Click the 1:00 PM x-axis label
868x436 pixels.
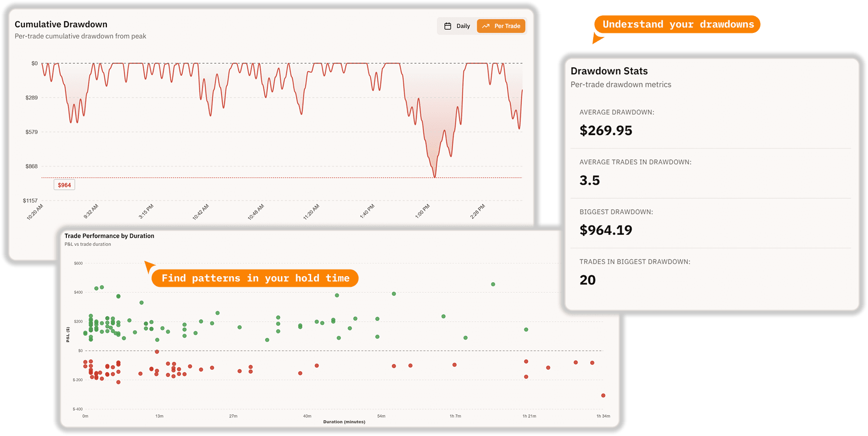pos(423,211)
